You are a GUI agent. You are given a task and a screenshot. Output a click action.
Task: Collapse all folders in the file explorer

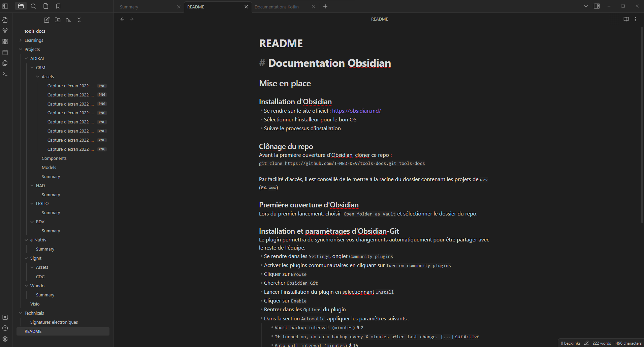(x=79, y=20)
